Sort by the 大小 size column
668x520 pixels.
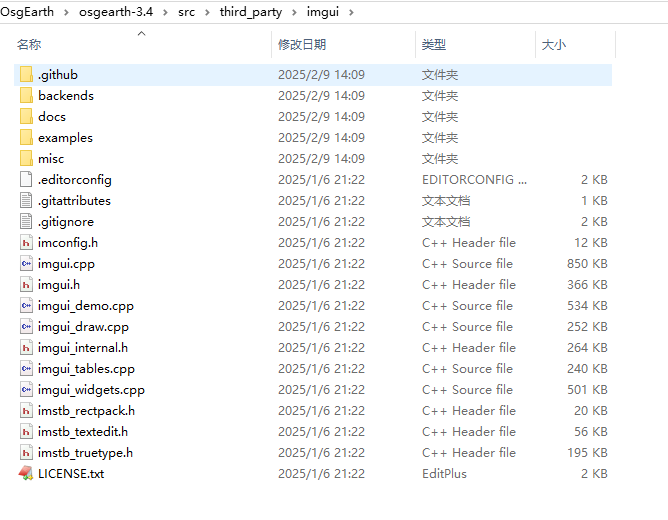pos(553,45)
